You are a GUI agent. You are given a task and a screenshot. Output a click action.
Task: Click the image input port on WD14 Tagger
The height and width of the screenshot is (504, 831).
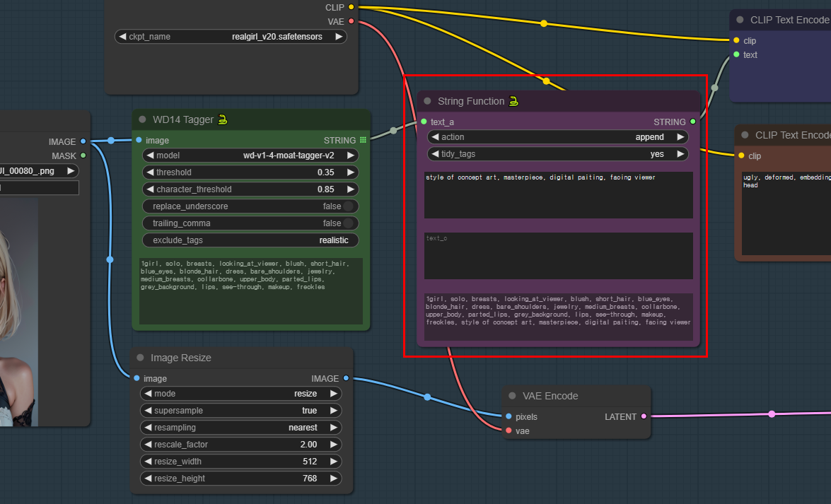[139, 140]
